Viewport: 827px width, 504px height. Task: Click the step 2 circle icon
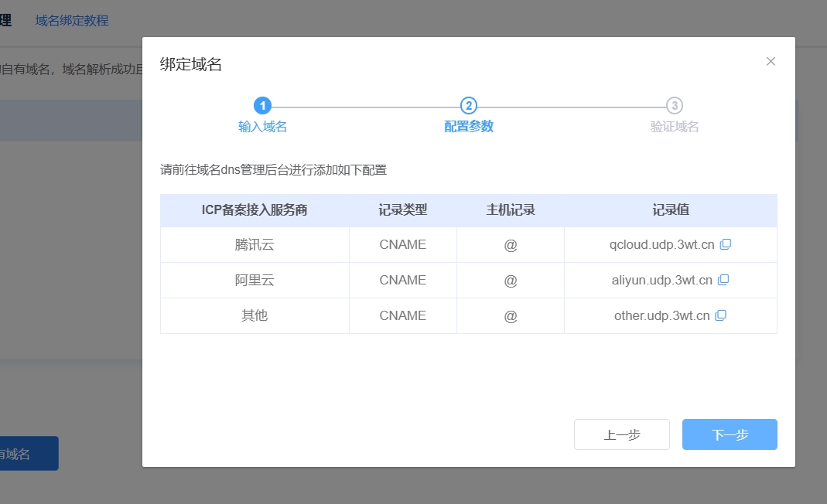pos(468,106)
